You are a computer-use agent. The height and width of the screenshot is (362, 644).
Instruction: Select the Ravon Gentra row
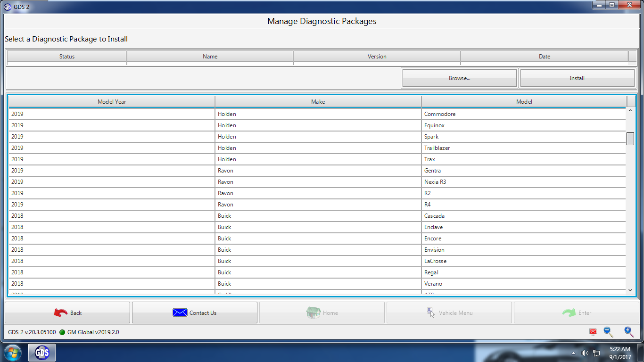tap(317, 171)
